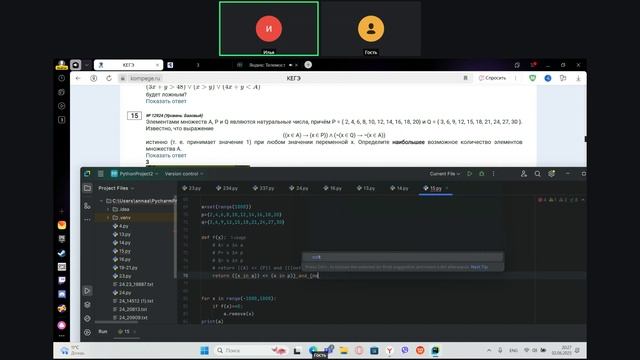Collapse the project root folder node
Screen dimensions: 640x360
(x=102, y=201)
